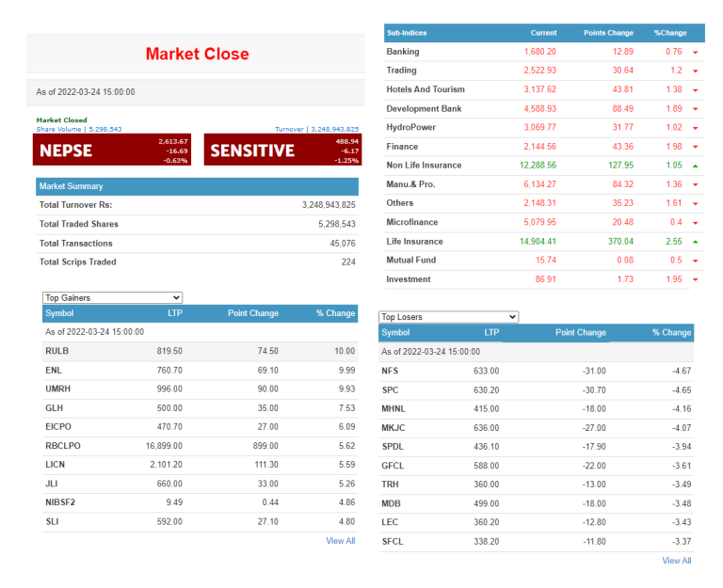Open the Top Losers dropdown
The height and width of the screenshot is (588, 723).
(x=448, y=317)
